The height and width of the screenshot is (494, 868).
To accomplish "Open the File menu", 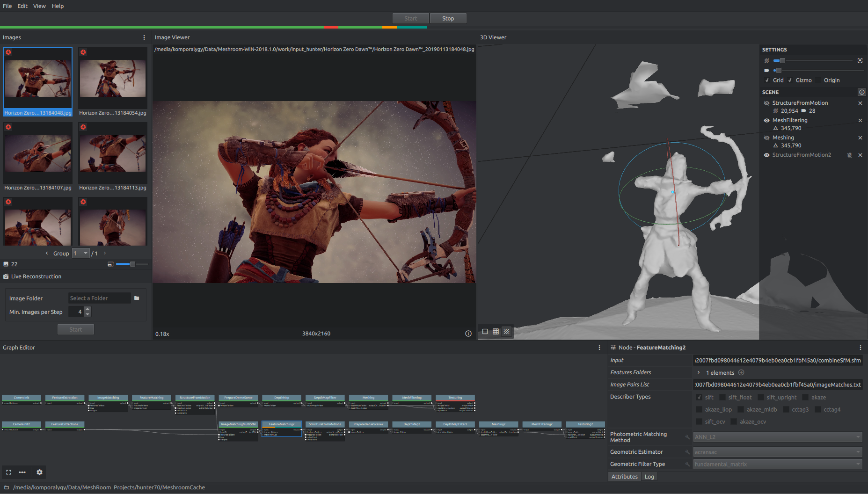I will click(x=7, y=6).
